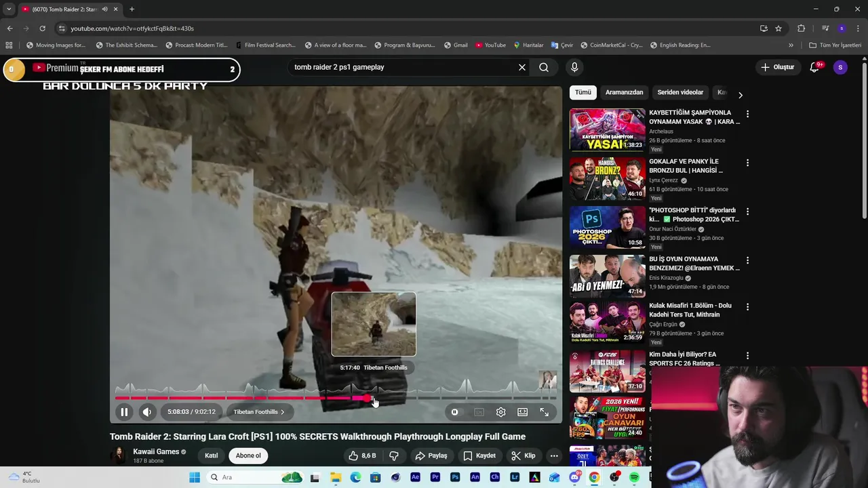
Task: Open Kulak Misafiri 1.Bölüm video title
Action: coord(690,310)
